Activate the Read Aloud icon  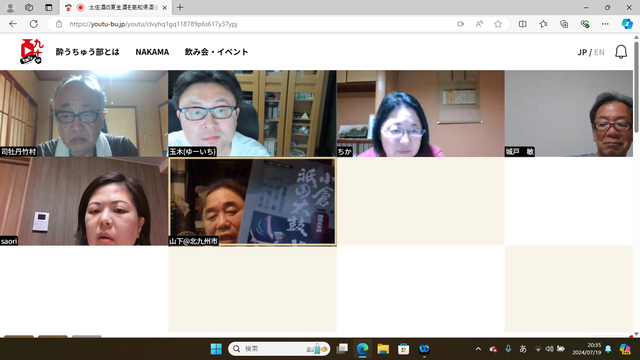pyautogui.click(x=479, y=24)
